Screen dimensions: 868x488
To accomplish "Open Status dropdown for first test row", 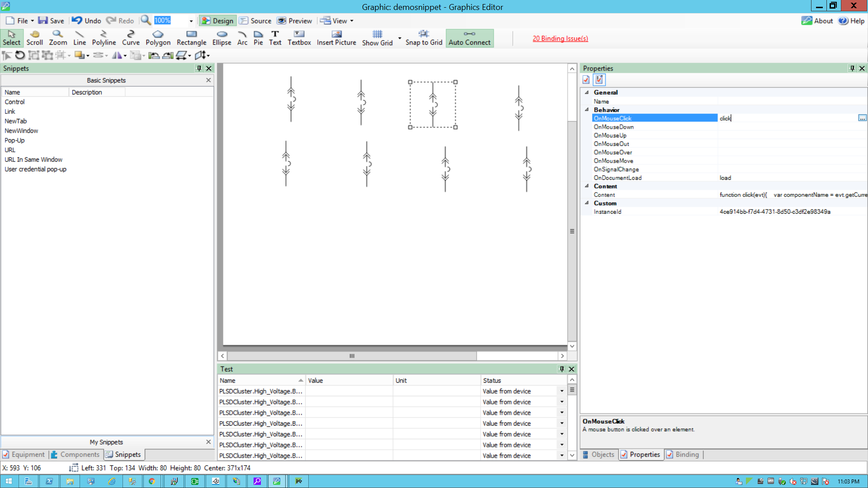I will (561, 391).
